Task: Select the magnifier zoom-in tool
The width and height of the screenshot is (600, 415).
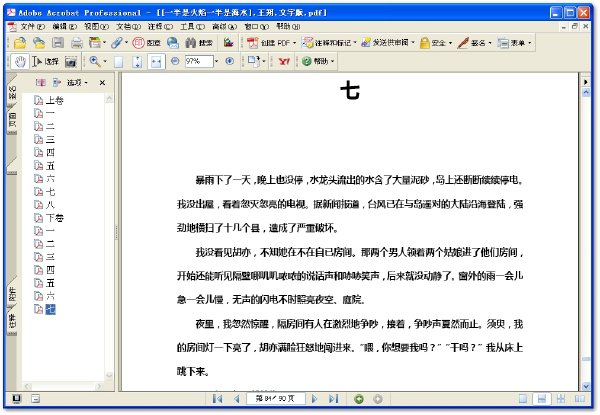Action: pyautogui.click(x=95, y=61)
